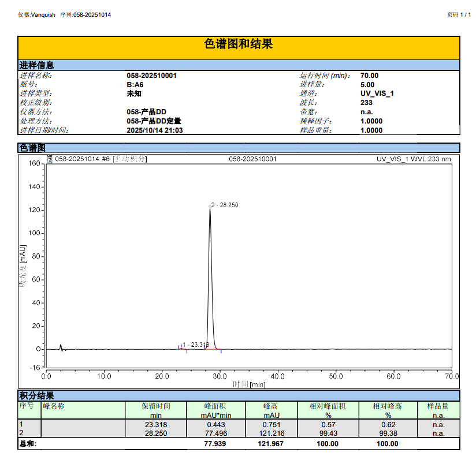Click peak height cell 121.216
The image size is (476, 460).
(272, 433)
